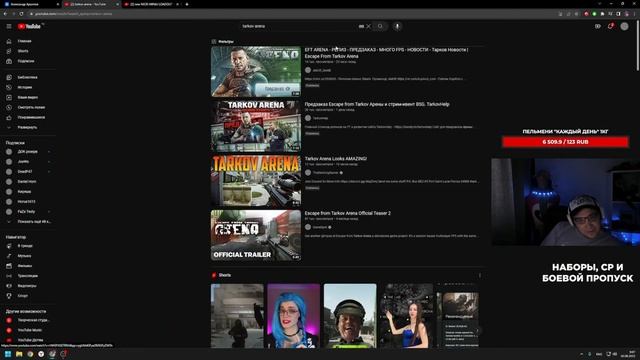Open the notifications bell
Screen dimensions: 640x360
point(611,26)
